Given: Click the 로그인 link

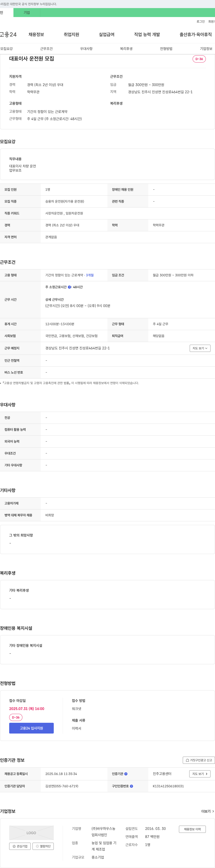Looking at the screenshot, I should click(200, 21).
